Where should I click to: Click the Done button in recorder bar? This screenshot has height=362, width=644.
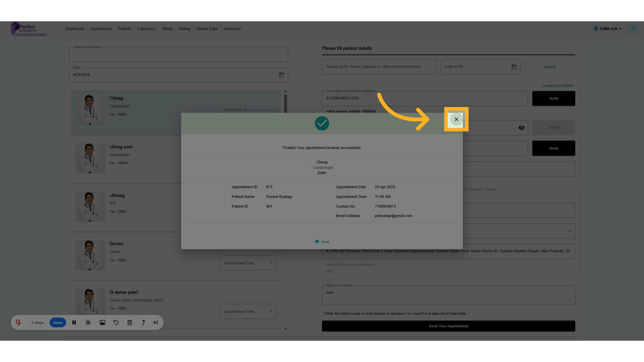click(x=58, y=322)
